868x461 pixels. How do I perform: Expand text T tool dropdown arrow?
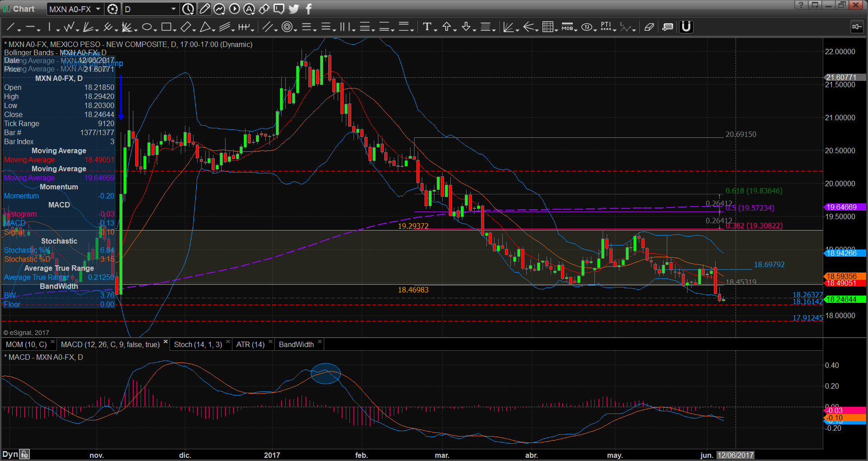pos(435,30)
